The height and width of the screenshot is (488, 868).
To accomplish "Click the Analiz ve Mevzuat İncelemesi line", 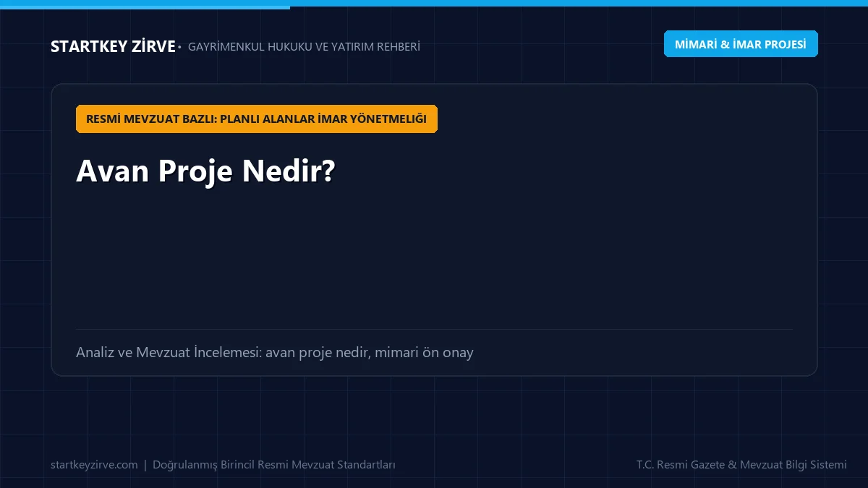I will [x=275, y=353].
